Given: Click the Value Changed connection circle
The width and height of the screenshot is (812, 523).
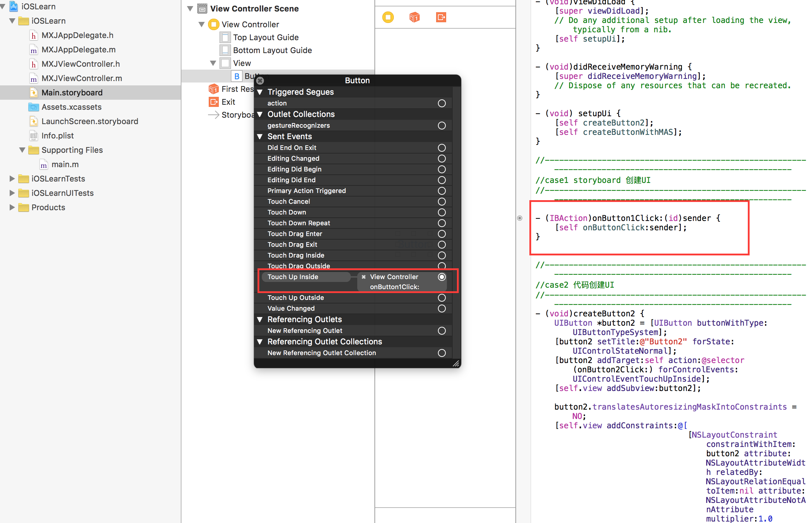Looking at the screenshot, I should coord(442,308).
